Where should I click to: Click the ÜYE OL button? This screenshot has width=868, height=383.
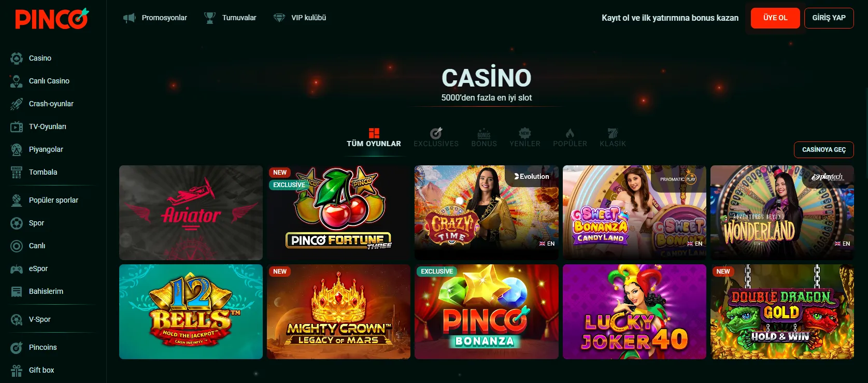(775, 18)
